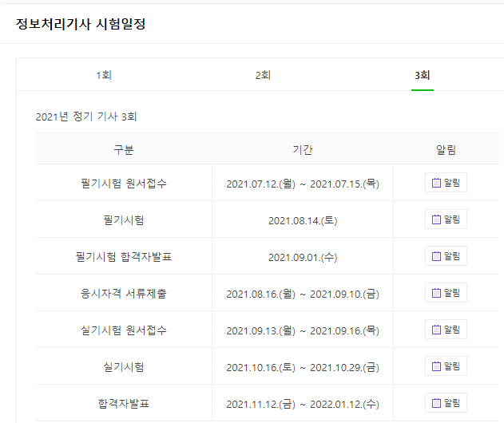Click the calendar icon in 실기시험 원서접수 row

tap(436, 330)
